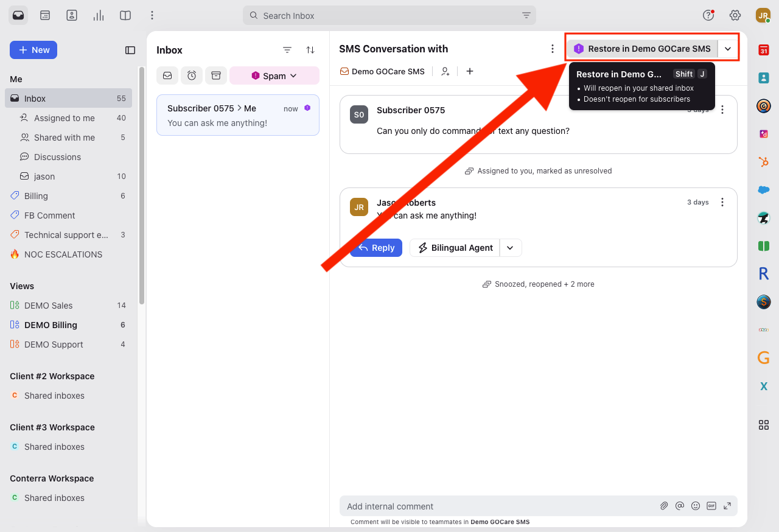Expand the Restore button dropdown arrow

[728, 49]
